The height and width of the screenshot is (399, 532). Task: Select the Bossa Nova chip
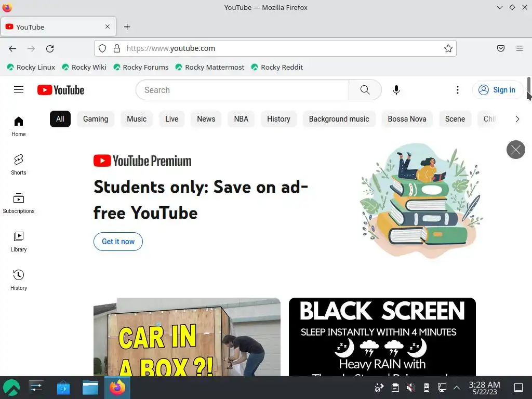tap(407, 119)
